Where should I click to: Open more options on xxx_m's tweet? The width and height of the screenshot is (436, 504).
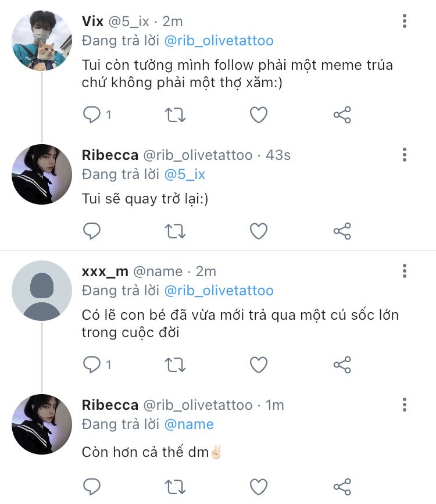[x=405, y=271]
